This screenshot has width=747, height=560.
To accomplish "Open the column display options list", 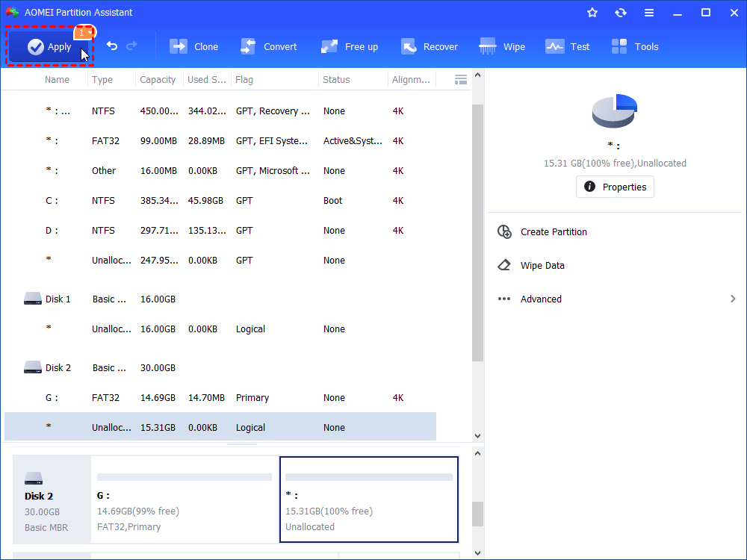I will tap(461, 79).
